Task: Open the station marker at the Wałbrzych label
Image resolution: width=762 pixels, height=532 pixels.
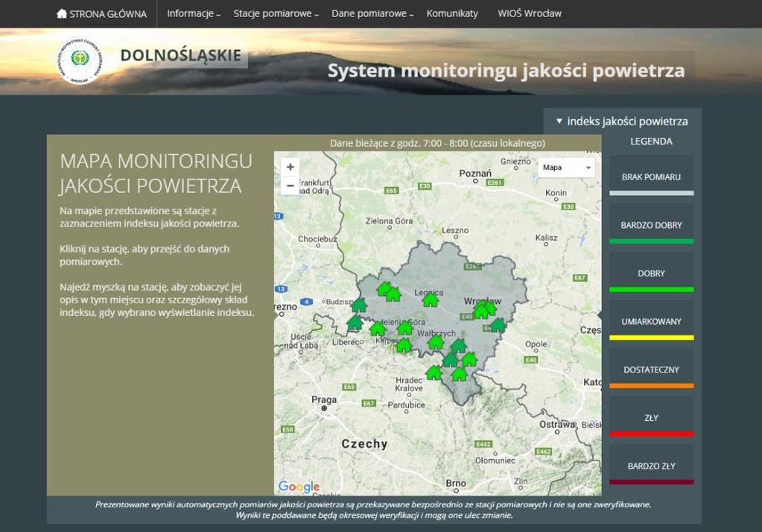Action: [436, 342]
